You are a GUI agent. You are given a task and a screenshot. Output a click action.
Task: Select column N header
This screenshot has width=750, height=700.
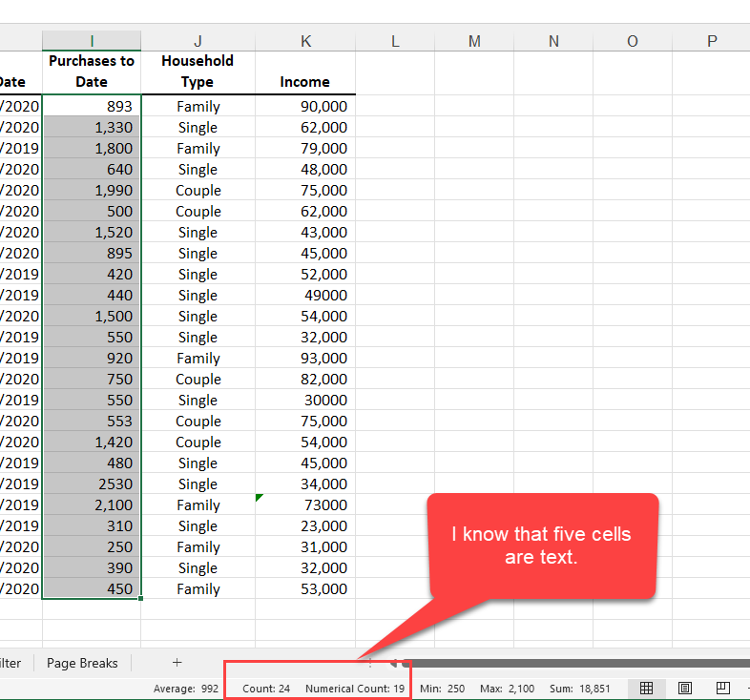pos(553,41)
